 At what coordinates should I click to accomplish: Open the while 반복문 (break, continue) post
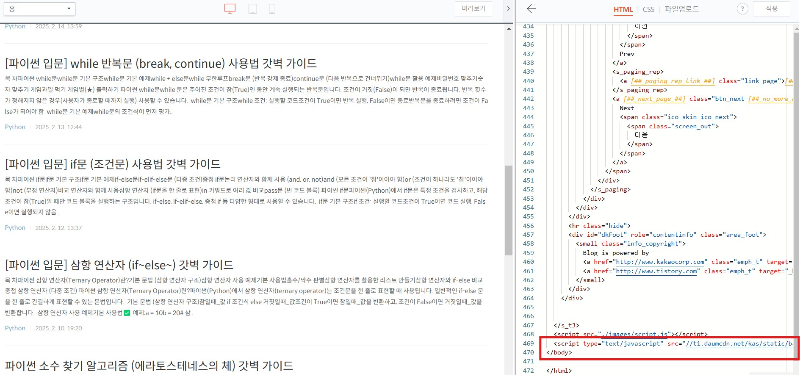coord(161,63)
